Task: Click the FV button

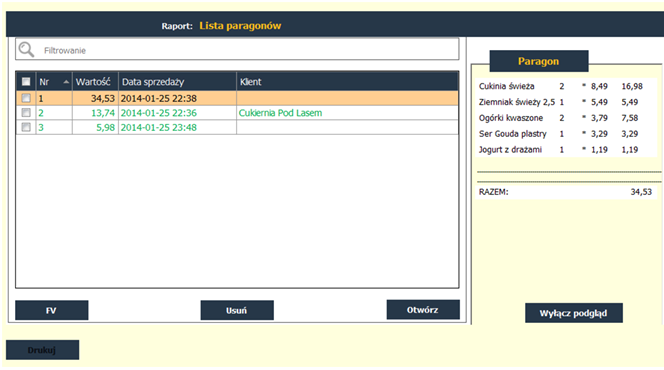Action: click(52, 310)
